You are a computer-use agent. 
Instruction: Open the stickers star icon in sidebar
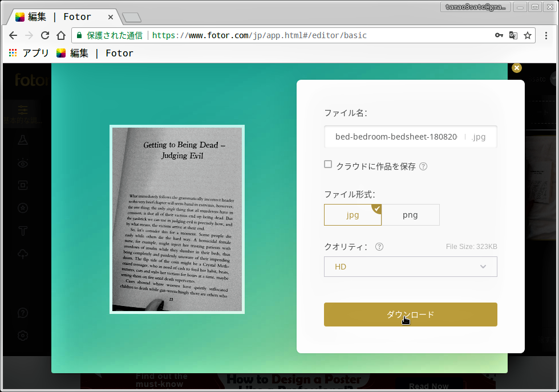[23, 208]
